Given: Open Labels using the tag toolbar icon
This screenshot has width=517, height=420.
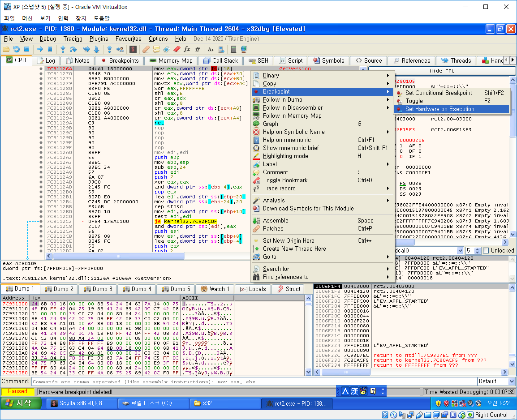Looking at the screenshot, I should [x=167, y=49].
